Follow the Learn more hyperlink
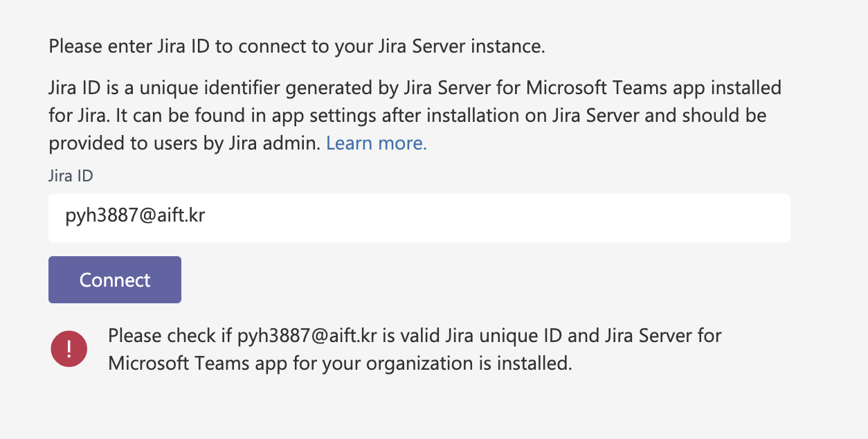 [376, 143]
